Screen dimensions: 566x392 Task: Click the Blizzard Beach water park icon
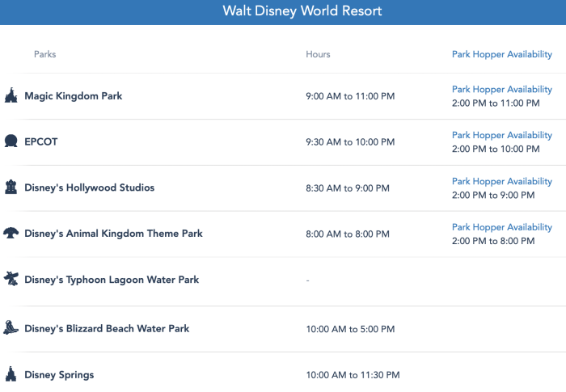[x=11, y=329]
